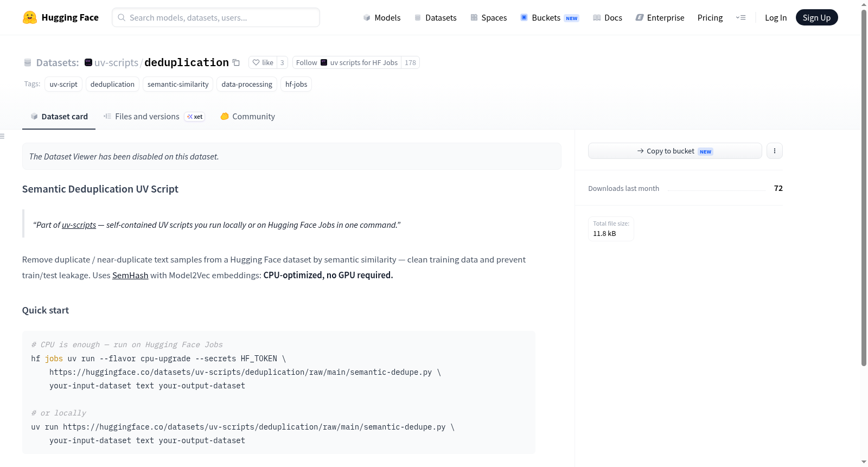The width and height of the screenshot is (868, 467).
Task: Click the Sign Up button
Action: (816, 17)
